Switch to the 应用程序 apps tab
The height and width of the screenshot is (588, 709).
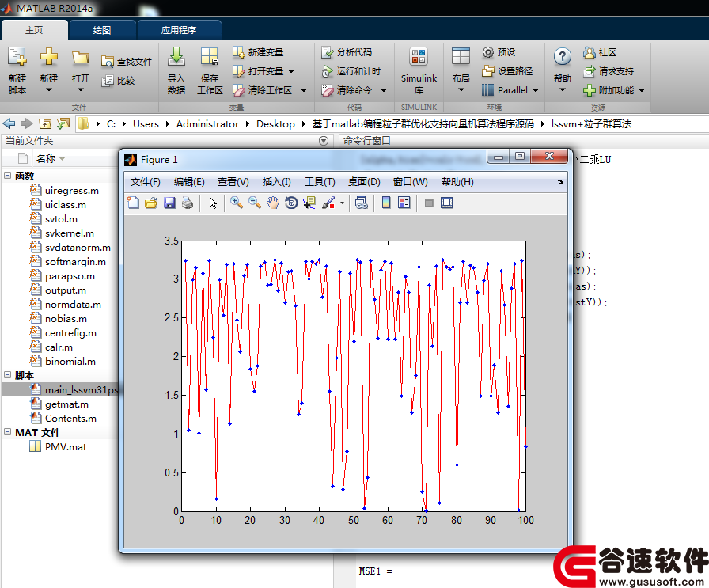coord(179,30)
